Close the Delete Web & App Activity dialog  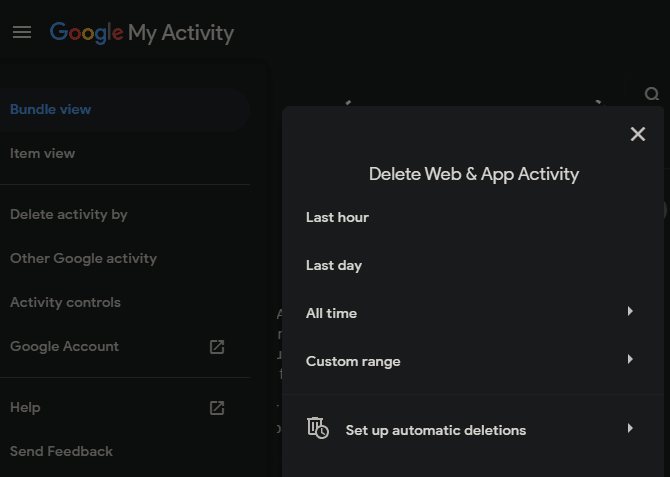coord(638,134)
